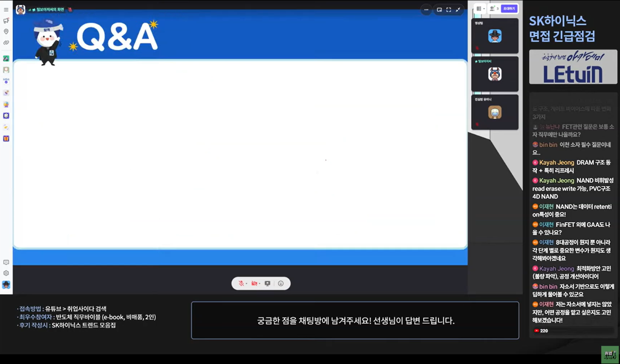Viewport: 620px width, 364px height.
Task: Click the profile avatar at the bottom of the sidebar
Action: point(6,285)
